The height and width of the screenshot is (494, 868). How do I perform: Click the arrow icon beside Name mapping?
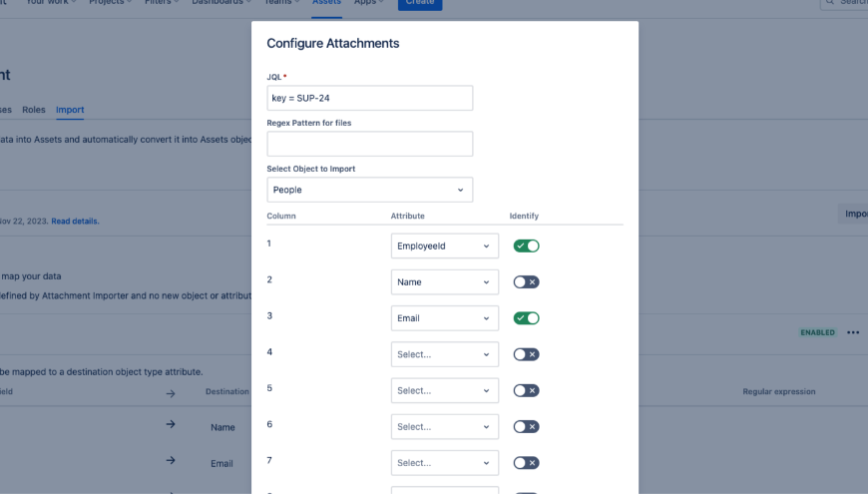171,425
